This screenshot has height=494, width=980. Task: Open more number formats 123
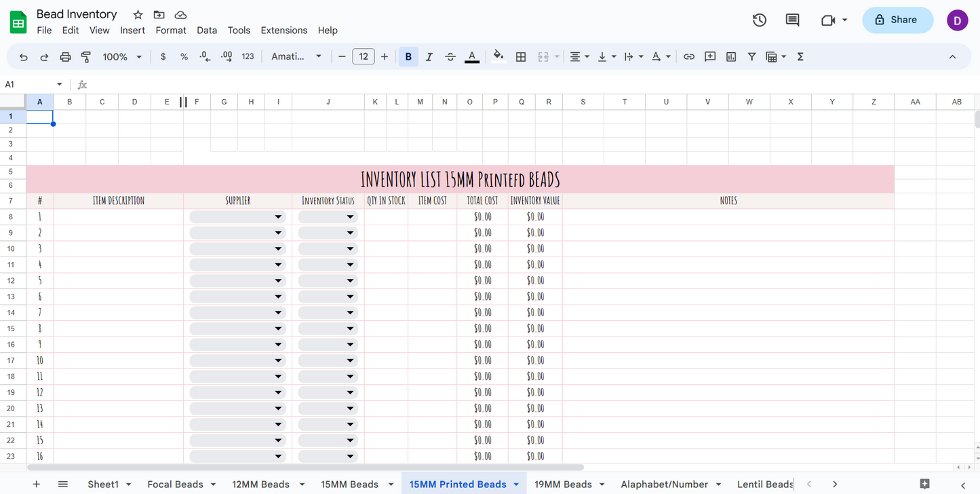(x=248, y=57)
